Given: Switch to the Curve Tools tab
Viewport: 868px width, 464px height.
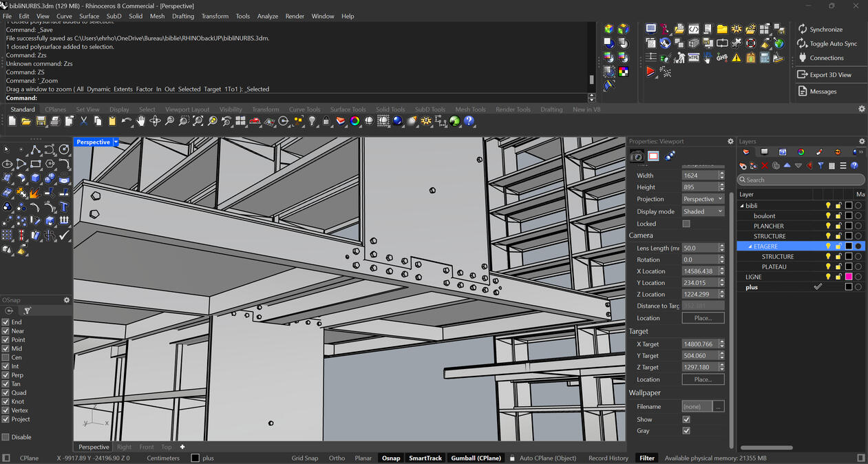Looking at the screenshot, I should [304, 109].
